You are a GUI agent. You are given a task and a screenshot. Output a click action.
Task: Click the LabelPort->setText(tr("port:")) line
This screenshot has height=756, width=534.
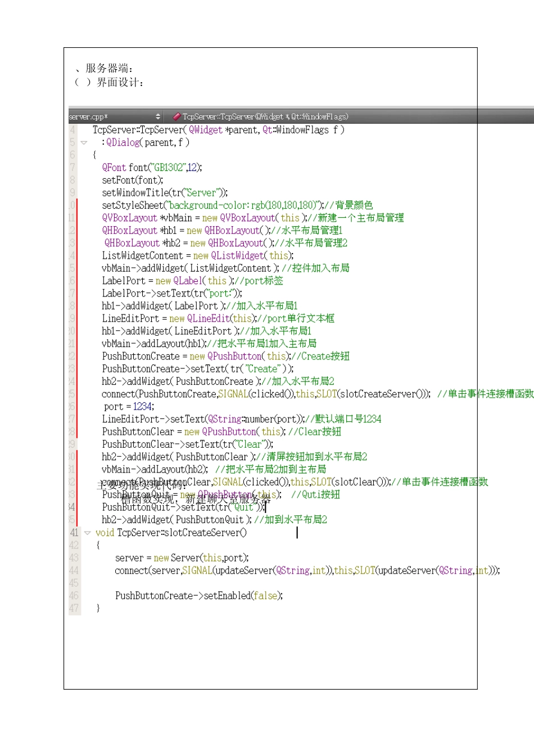171,294
